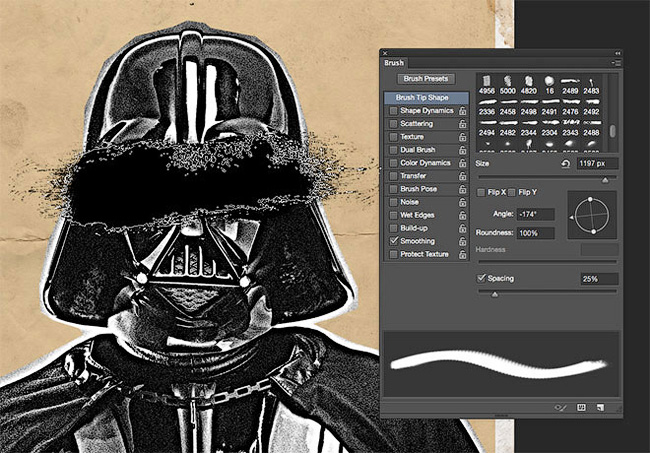Toggle lock icon beside Dual Brush

463,150
